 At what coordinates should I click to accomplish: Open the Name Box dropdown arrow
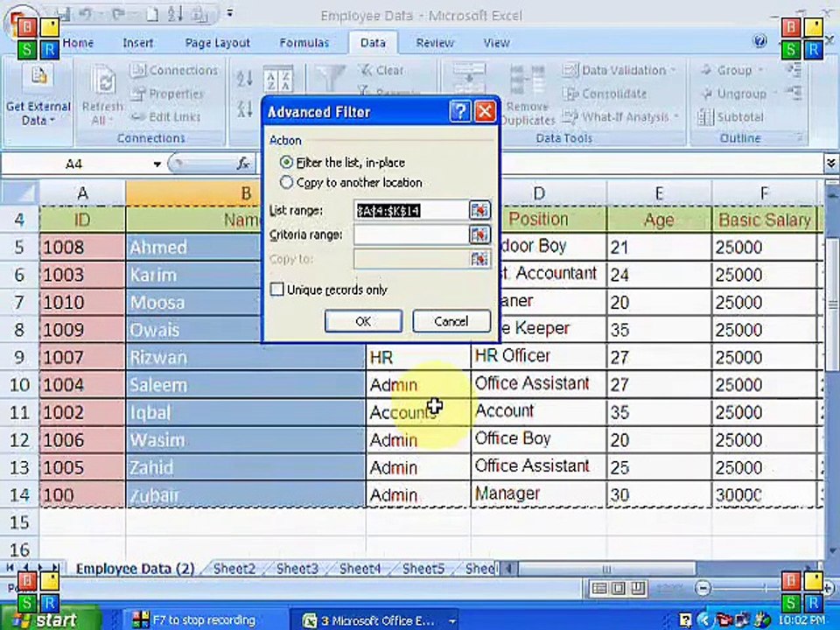[x=157, y=164]
